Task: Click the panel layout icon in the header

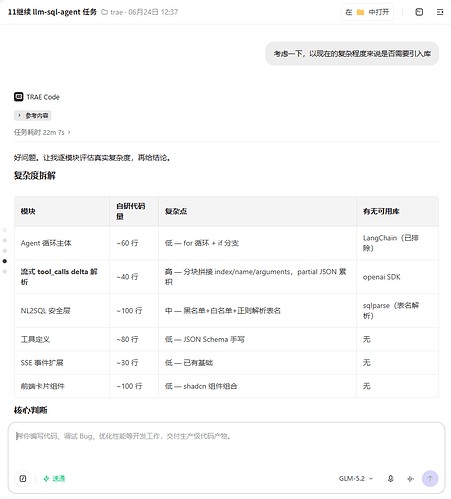Action: click(x=419, y=12)
